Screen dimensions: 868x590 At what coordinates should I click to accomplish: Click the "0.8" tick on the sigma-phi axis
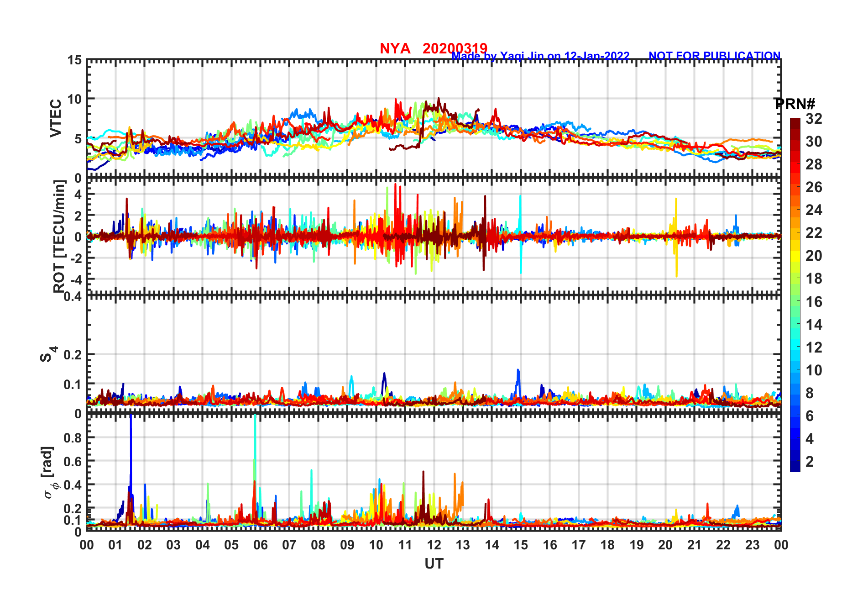click(x=73, y=437)
